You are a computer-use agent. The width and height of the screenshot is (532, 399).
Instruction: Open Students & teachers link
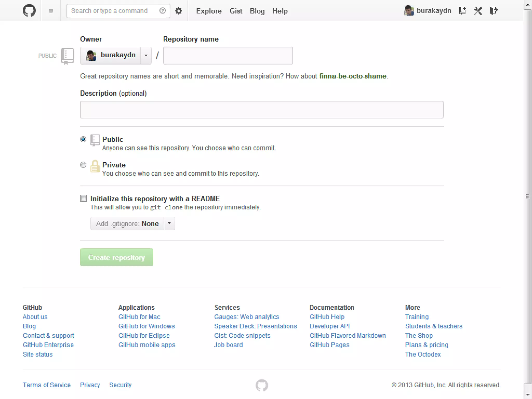[434, 326]
